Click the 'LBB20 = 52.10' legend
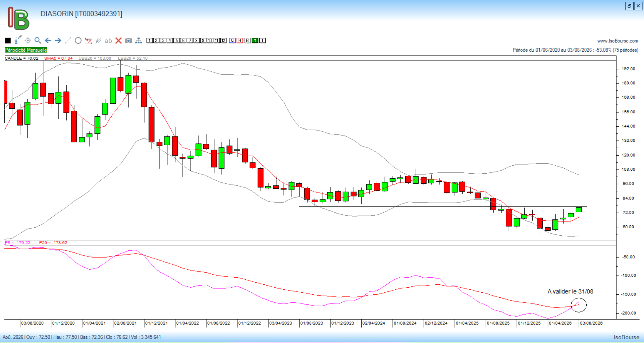The width and height of the screenshot is (644, 343). pos(133,58)
